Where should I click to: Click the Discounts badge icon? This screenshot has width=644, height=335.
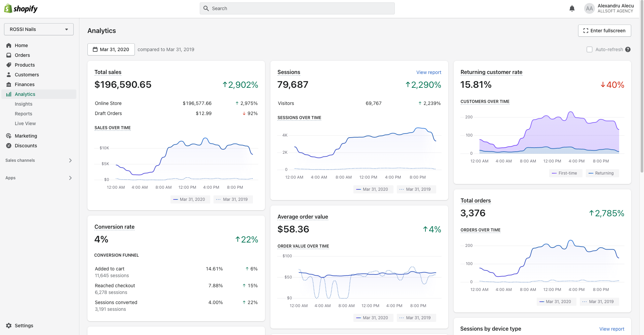coord(9,146)
